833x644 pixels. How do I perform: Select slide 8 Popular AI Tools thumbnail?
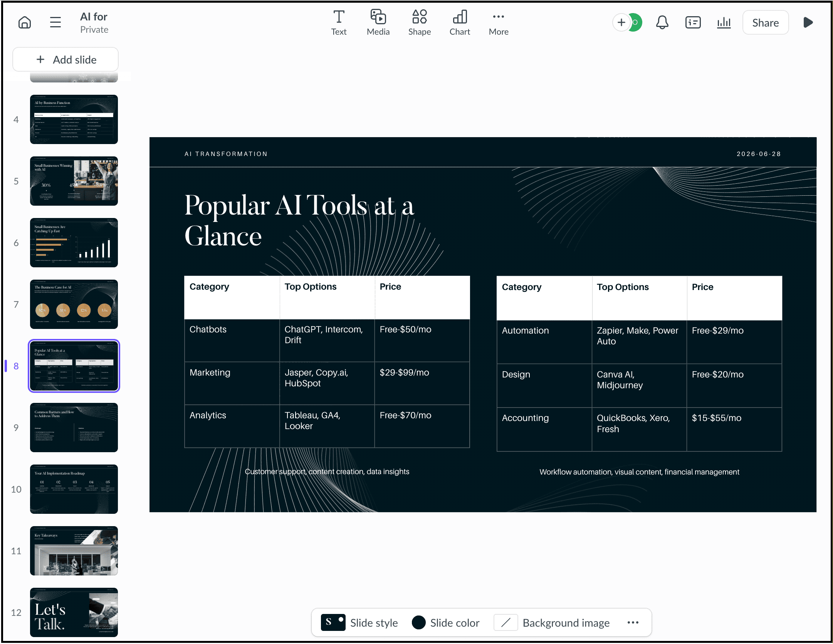pyautogui.click(x=74, y=366)
